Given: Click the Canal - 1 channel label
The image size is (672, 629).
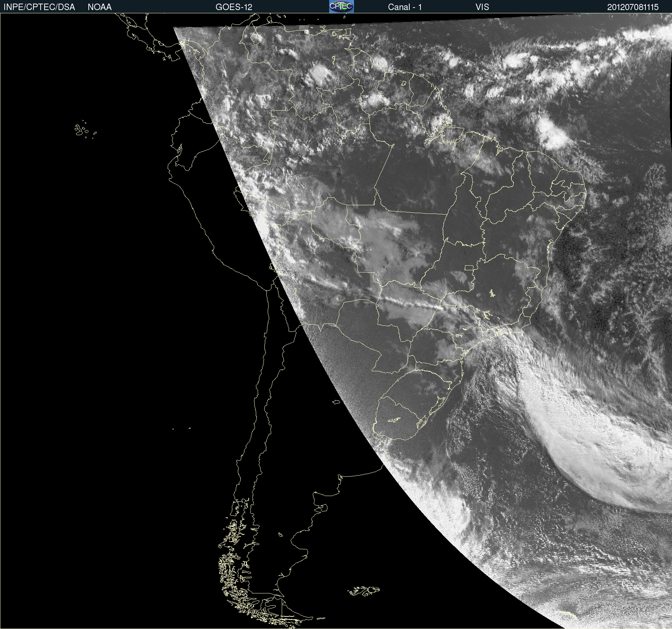Looking at the screenshot, I should (405, 7).
